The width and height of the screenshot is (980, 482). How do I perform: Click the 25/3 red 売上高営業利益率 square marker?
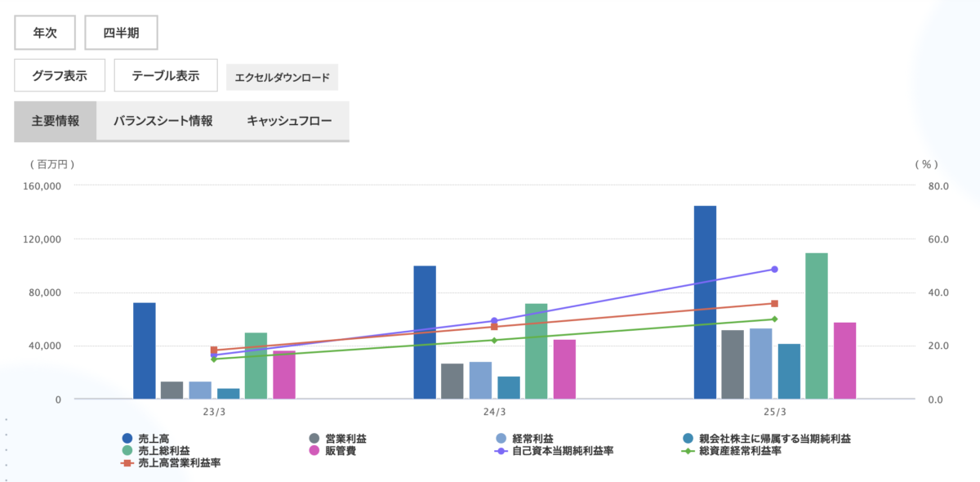pos(774,303)
